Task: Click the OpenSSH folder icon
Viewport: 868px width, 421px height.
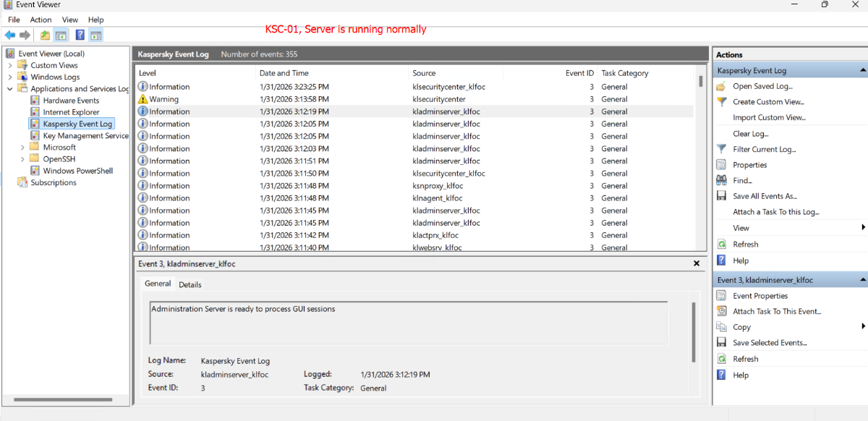Action: coord(35,159)
